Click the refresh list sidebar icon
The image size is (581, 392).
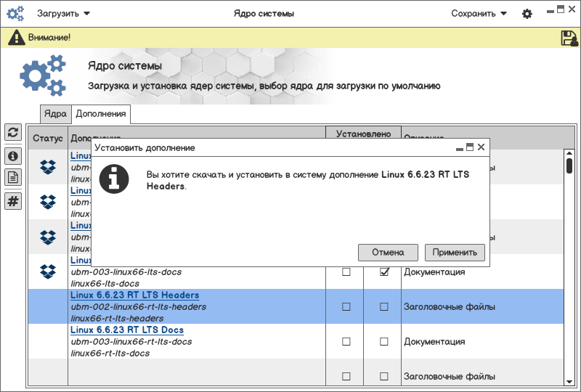(13, 132)
